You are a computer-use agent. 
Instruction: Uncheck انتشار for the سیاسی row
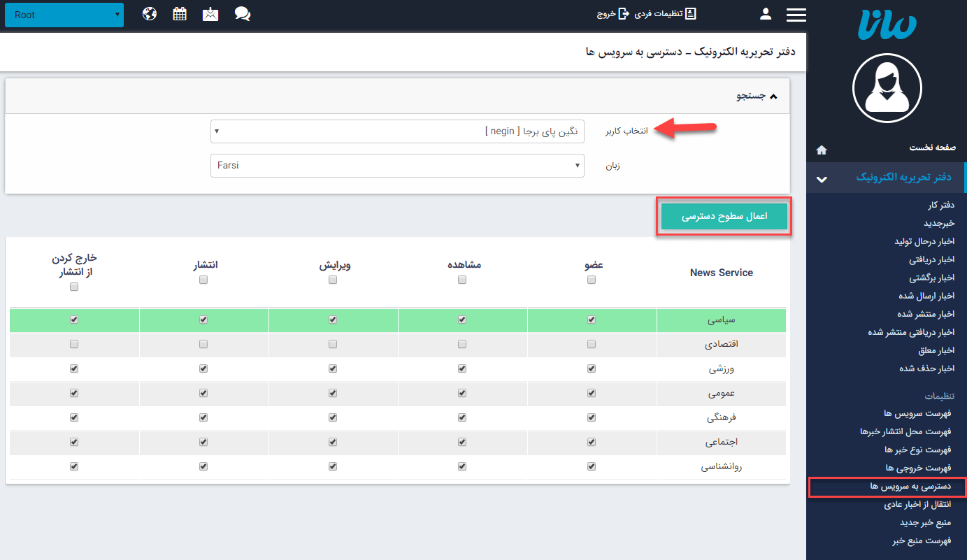pos(203,320)
